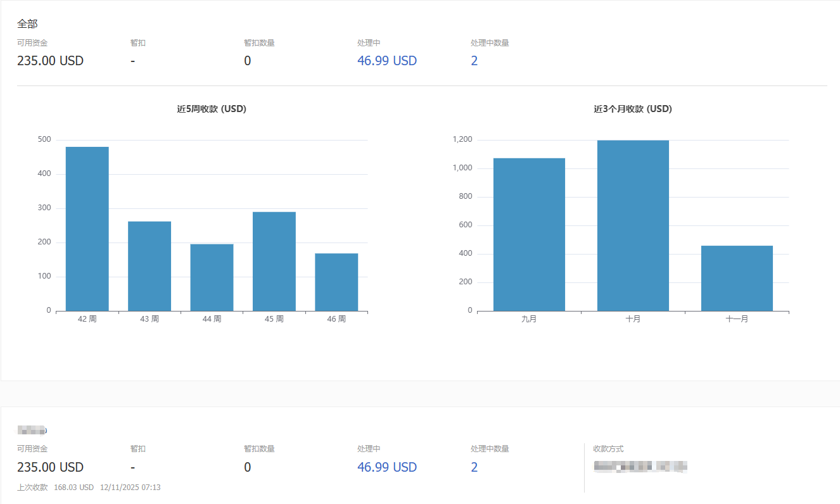Click the 十一月 axis label on monthly chart
840x504 pixels.
click(x=737, y=319)
